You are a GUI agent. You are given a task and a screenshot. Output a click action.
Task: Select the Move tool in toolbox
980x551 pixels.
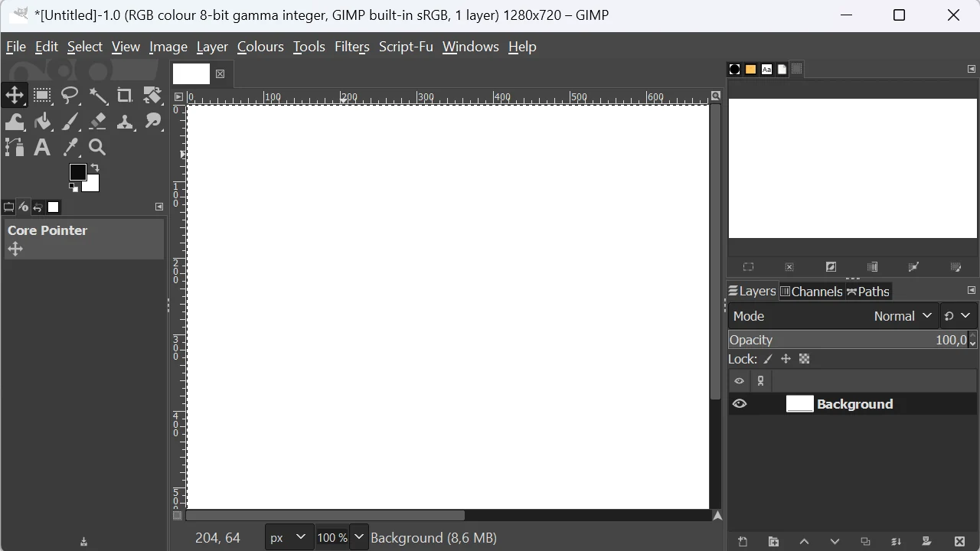(15, 96)
